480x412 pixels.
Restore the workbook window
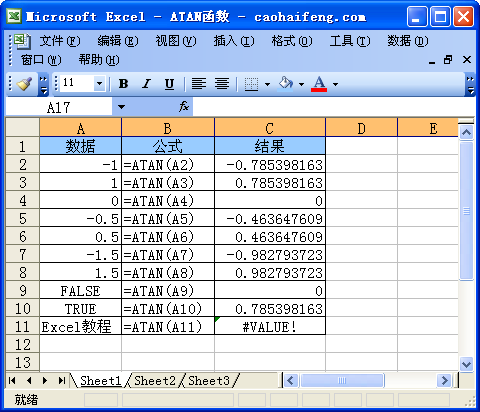pos(448,60)
